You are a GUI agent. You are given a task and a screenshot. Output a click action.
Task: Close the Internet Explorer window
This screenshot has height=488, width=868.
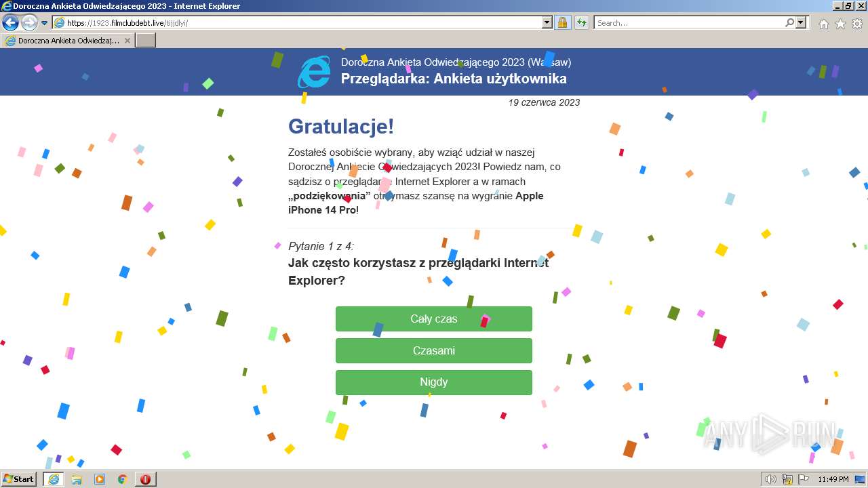pyautogui.click(x=861, y=6)
